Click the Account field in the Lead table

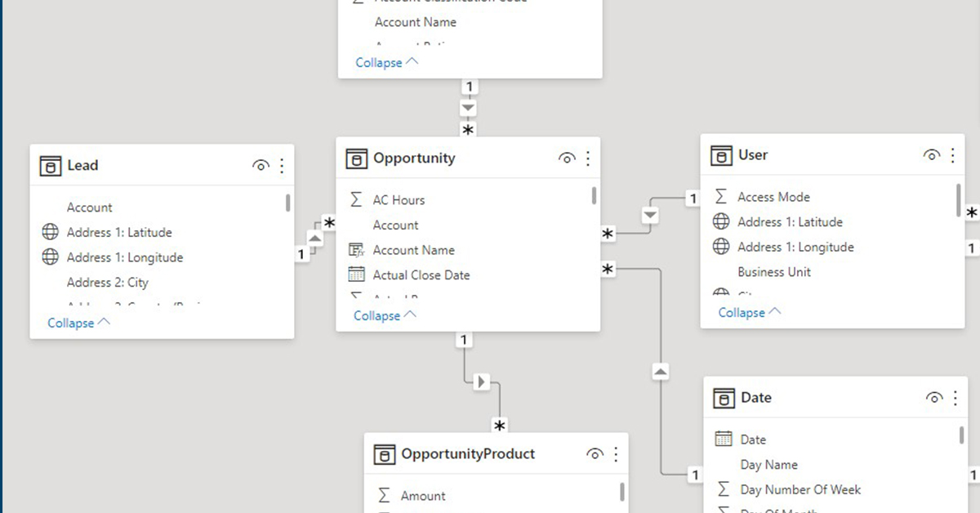pyautogui.click(x=90, y=207)
